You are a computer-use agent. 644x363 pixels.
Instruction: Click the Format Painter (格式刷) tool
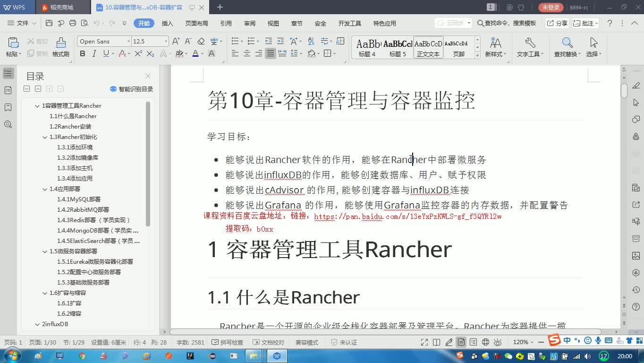coord(61,47)
